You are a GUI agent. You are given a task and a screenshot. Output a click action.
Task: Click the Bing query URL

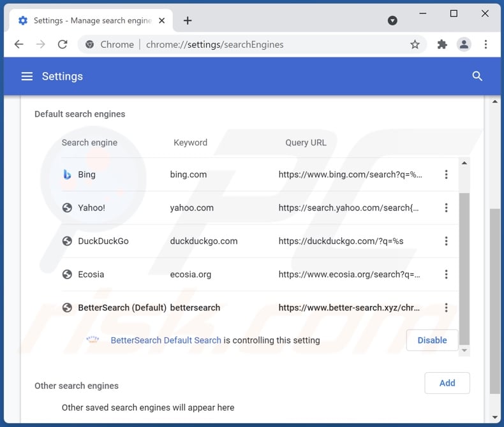tap(350, 175)
